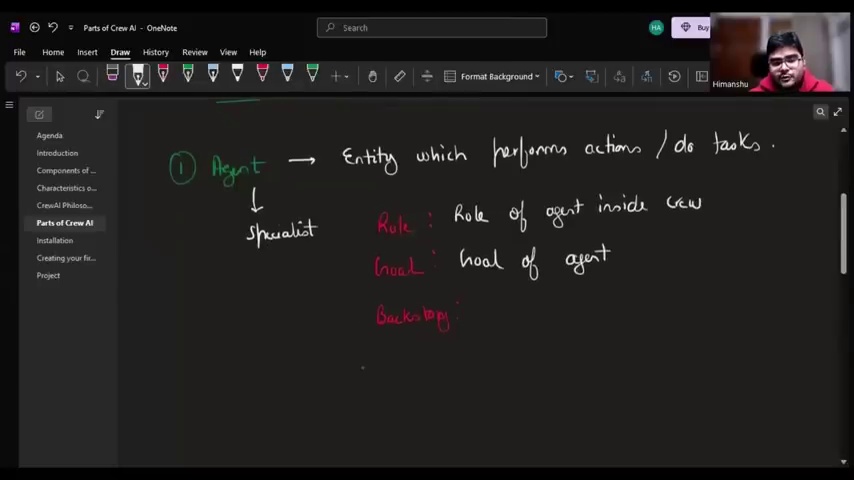
Task: Click the OneNote app icon in title bar
Action: [x=15, y=28]
